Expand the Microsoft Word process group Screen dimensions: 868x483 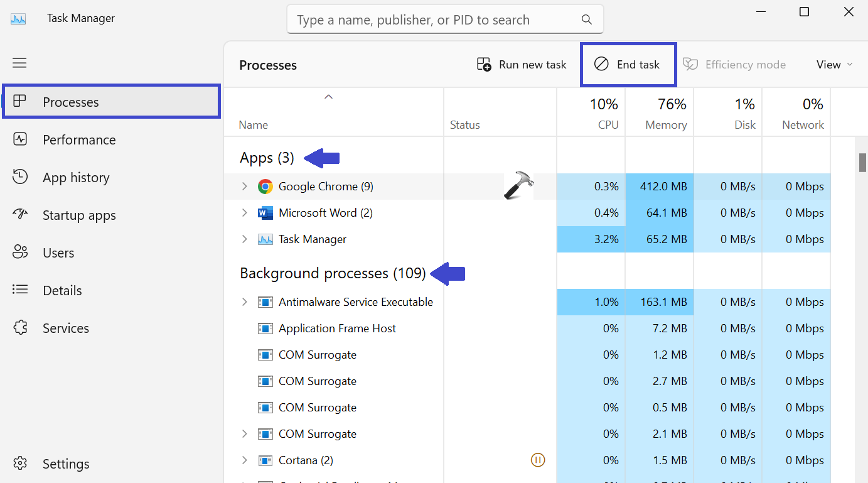(x=245, y=213)
